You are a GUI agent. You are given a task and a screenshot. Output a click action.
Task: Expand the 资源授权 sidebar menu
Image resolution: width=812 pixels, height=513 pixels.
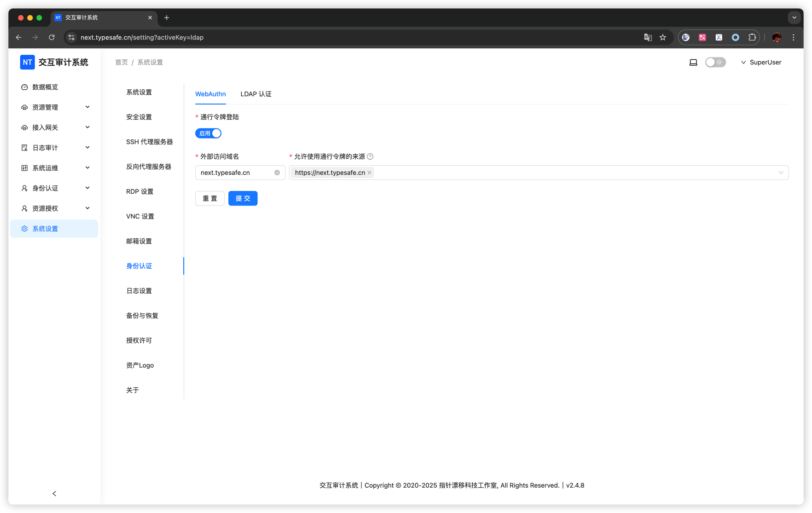(54, 208)
